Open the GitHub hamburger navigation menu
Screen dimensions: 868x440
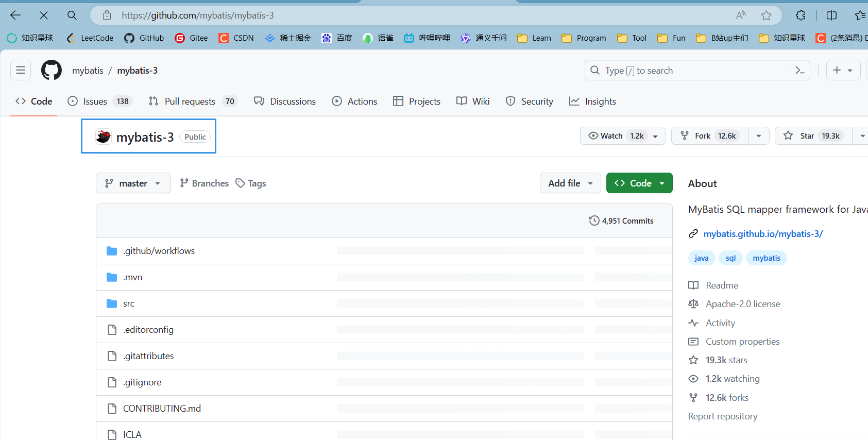21,70
